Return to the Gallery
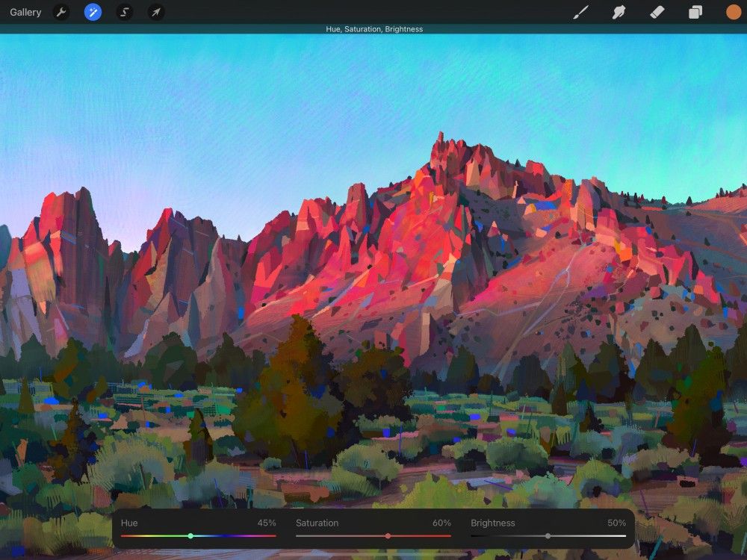The height and width of the screenshot is (560, 747). coord(26,12)
